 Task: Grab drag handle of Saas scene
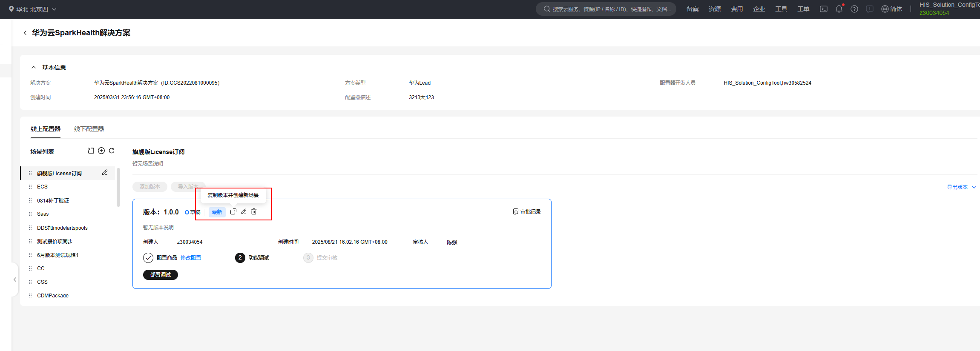tap(30, 214)
